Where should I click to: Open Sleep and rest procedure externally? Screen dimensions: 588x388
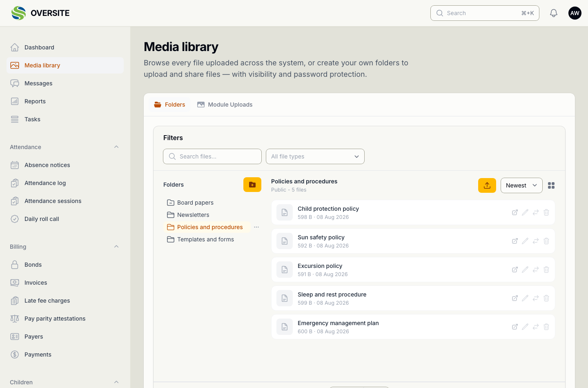[515, 298]
